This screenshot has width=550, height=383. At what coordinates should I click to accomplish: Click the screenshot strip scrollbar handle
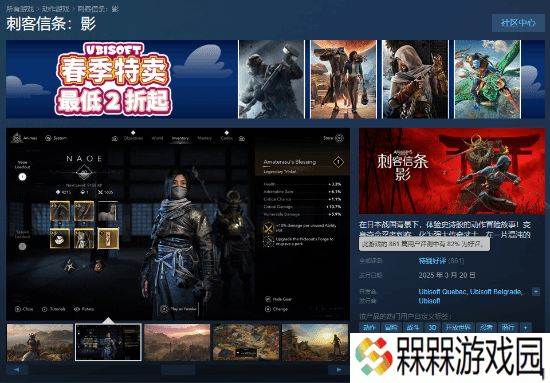[x=178, y=369]
